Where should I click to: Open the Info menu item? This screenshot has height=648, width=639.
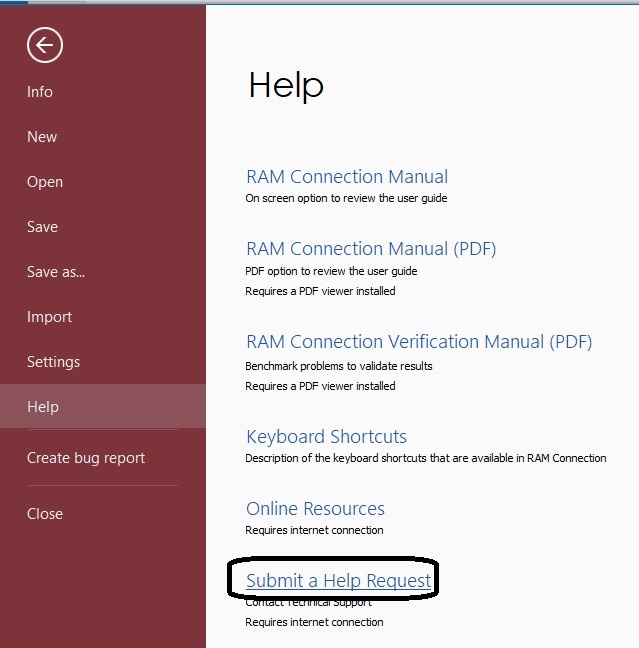(40, 92)
